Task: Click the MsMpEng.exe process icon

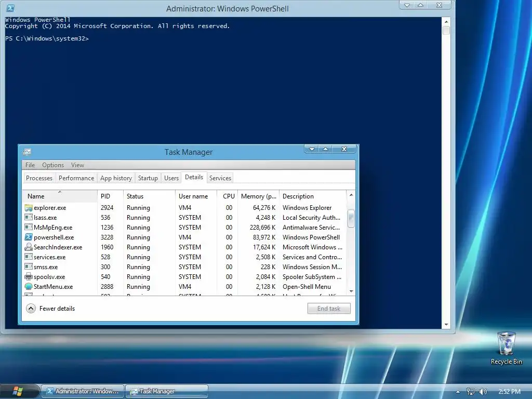Action: tap(29, 228)
